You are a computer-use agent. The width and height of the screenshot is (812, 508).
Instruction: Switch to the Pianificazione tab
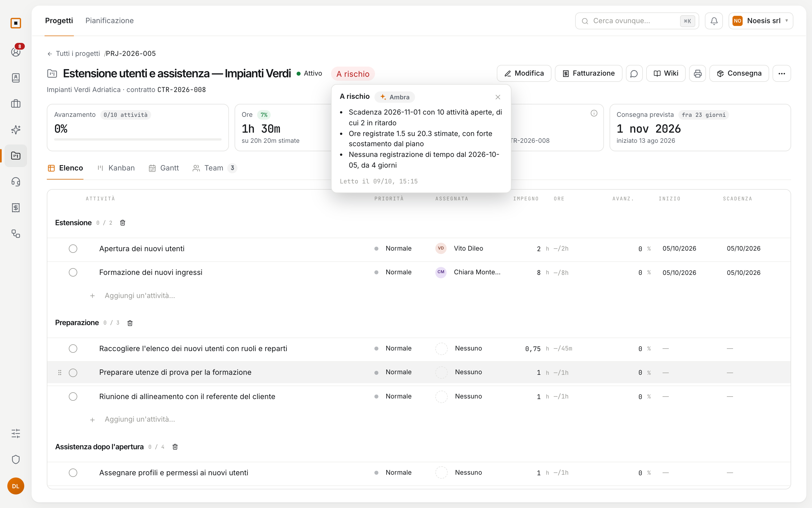point(109,21)
